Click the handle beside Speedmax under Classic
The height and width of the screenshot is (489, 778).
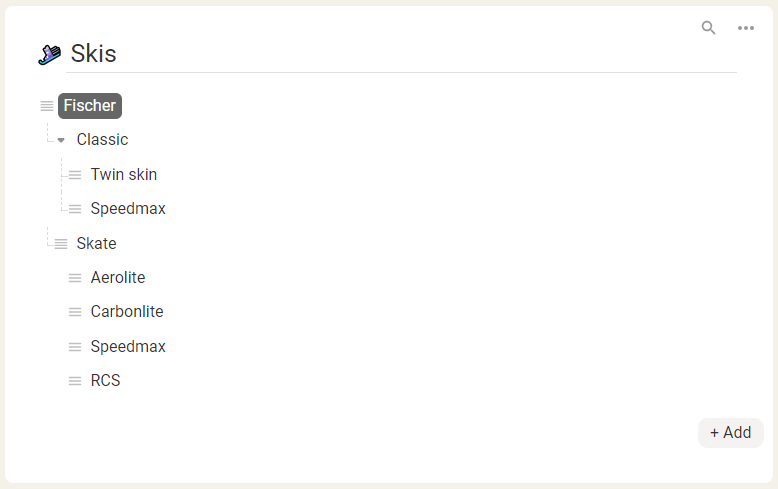pyautogui.click(x=75, y=209)
